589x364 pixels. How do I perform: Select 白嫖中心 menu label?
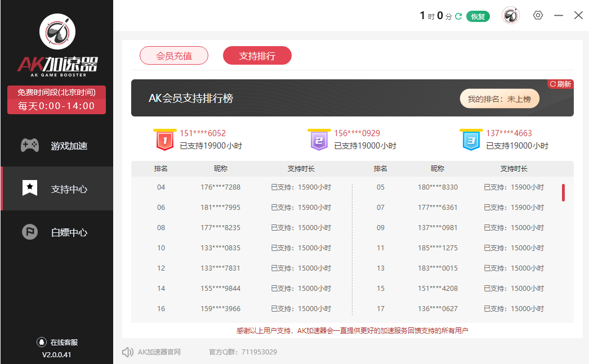pos(69,233)
